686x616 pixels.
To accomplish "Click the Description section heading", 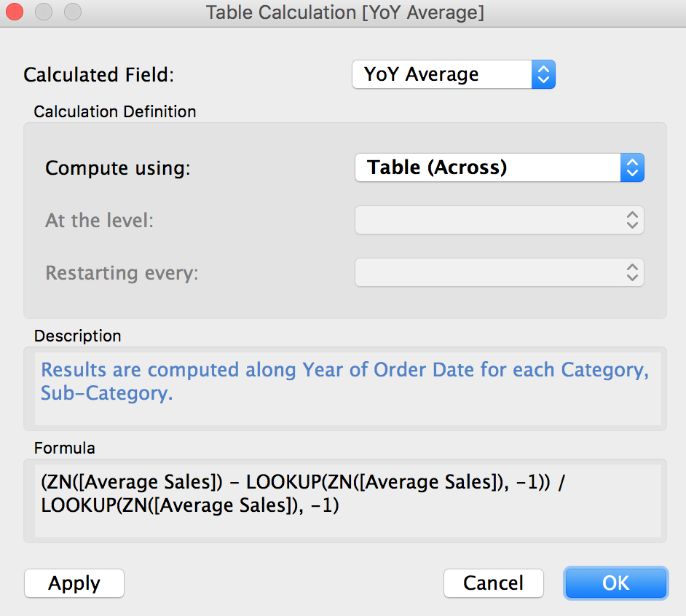I will coord(77,336).
